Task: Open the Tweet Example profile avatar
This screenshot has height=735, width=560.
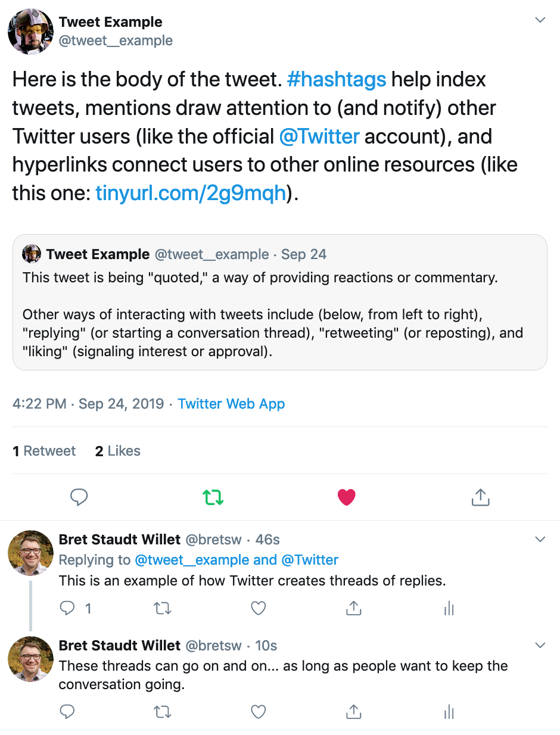Action: coord(31,32)
